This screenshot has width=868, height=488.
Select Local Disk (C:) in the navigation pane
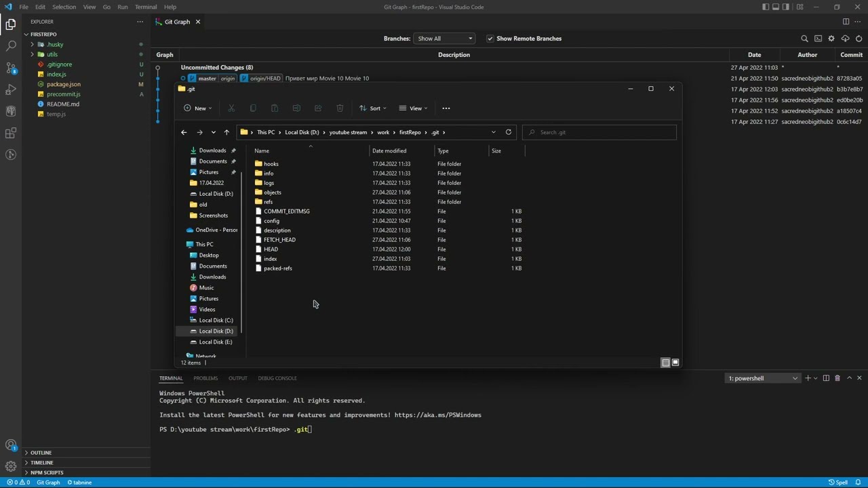point(216,321)
